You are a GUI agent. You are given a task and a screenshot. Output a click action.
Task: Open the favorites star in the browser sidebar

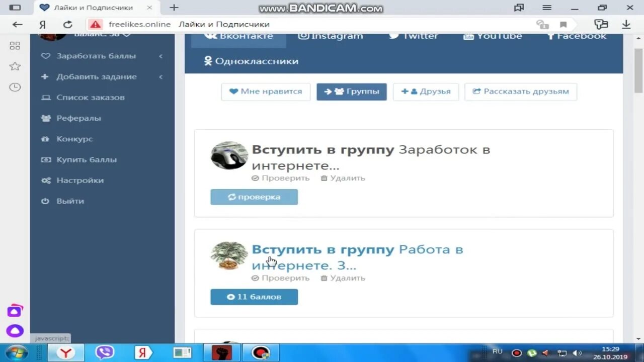point(15,66)
